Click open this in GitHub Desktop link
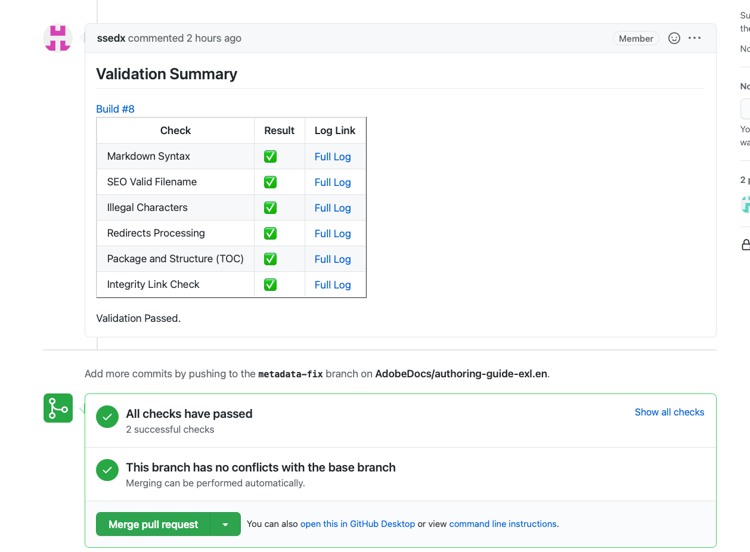This screenshot has height=552, width=750. click(357, 524)
